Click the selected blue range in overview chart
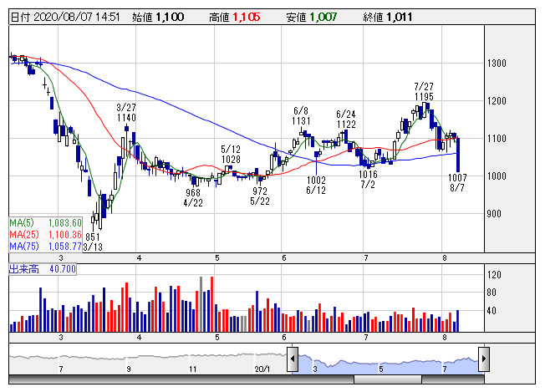 [388, 364]
